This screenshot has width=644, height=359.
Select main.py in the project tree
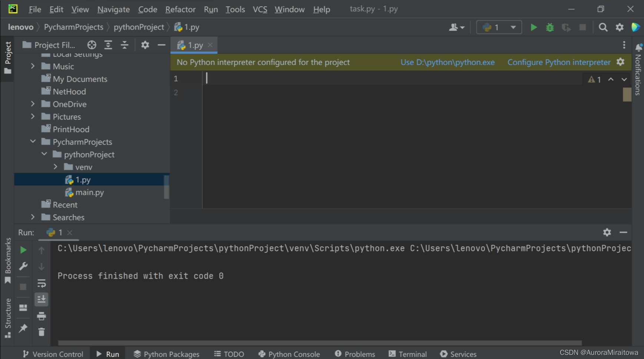[89, 192]
